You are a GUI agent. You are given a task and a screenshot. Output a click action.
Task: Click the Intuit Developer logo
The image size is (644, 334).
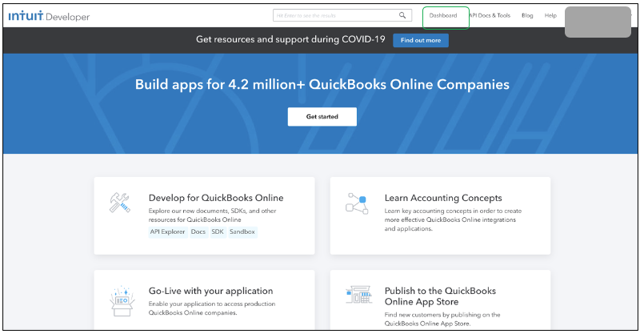point(49,17)
